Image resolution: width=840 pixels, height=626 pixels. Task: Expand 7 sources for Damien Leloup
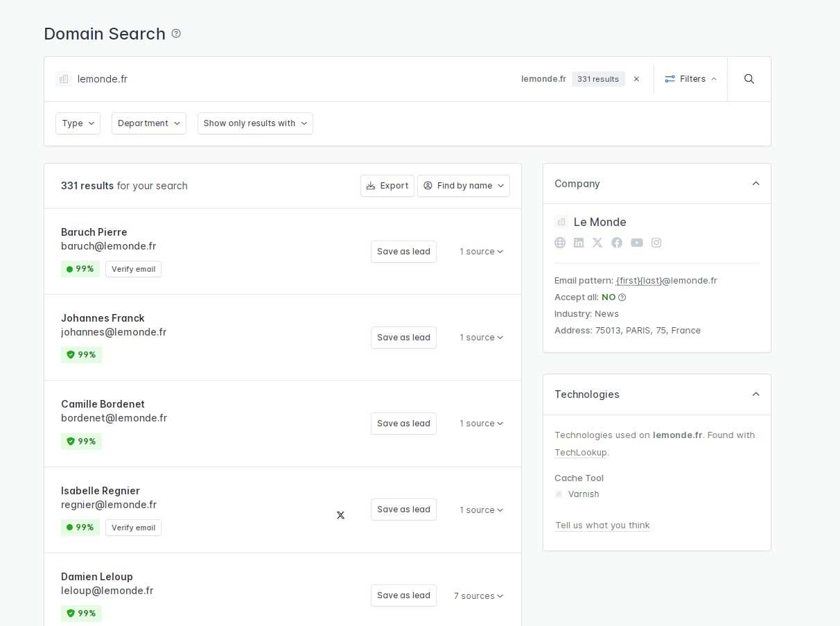(479, 596)
